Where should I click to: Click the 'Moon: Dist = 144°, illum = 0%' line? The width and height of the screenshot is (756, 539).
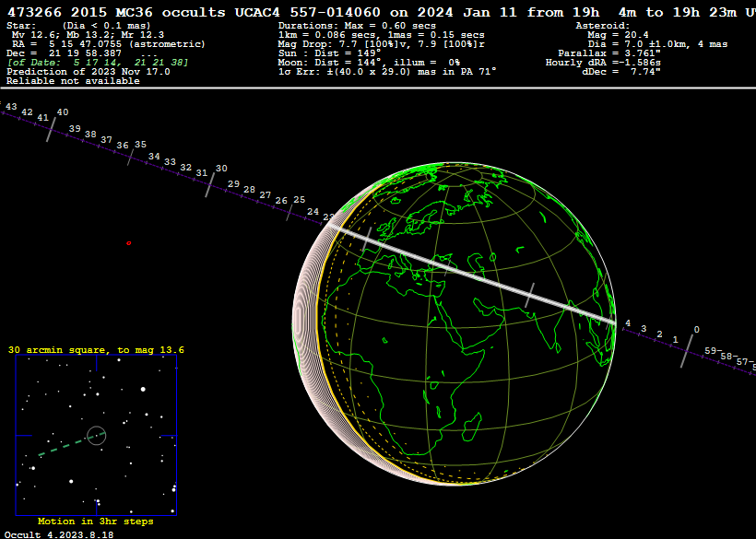(369, 62)
